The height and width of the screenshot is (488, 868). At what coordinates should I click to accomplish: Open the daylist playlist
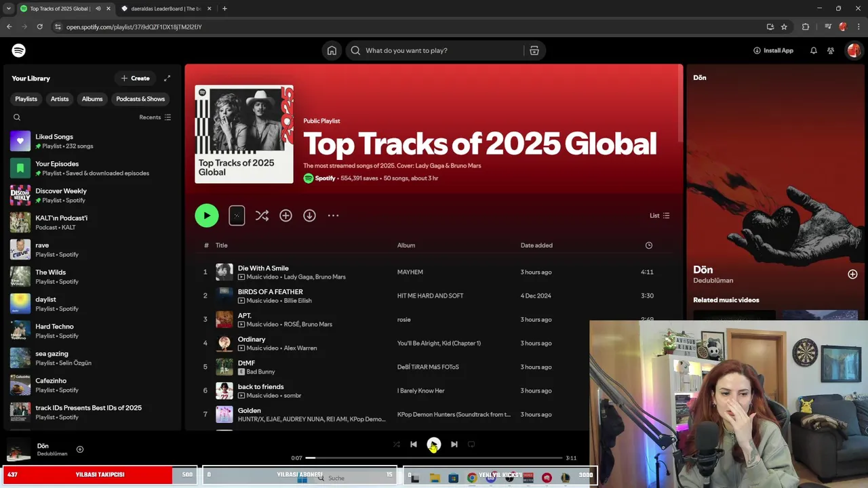[x=92, y=304]
